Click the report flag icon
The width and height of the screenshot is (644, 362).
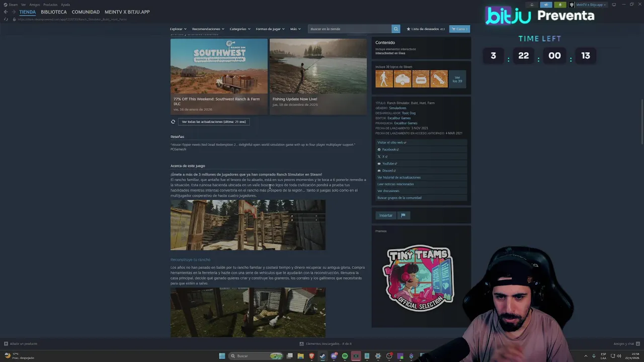click(x=403, y=215)
